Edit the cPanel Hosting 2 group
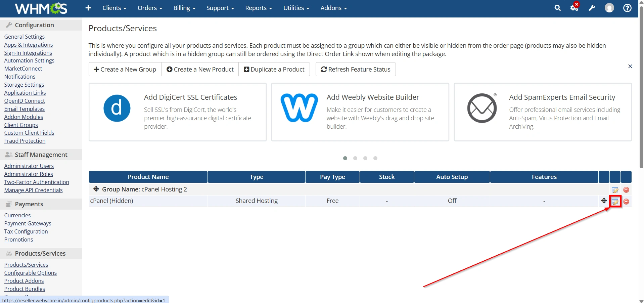Screen dimensions: 644x303 tap(615, 190)
